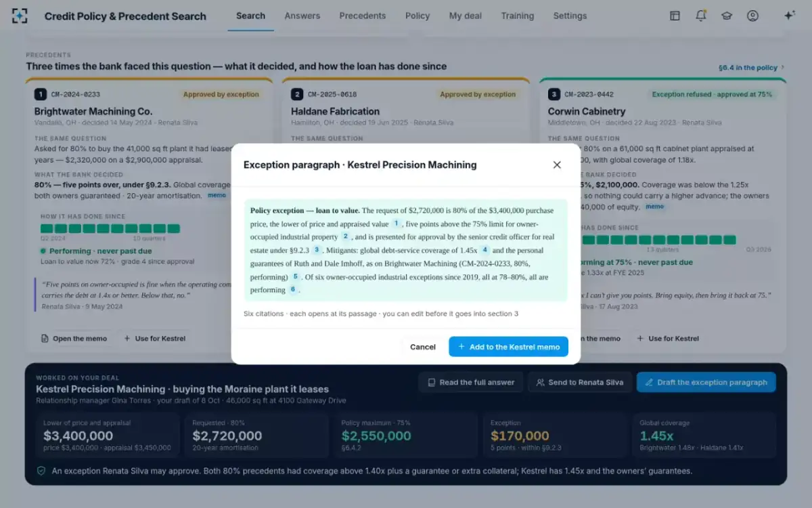Switch to the Search tab

point(250,16)
